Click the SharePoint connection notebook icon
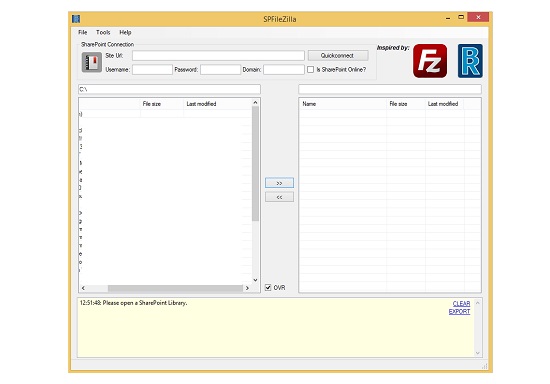 (92, 62)
